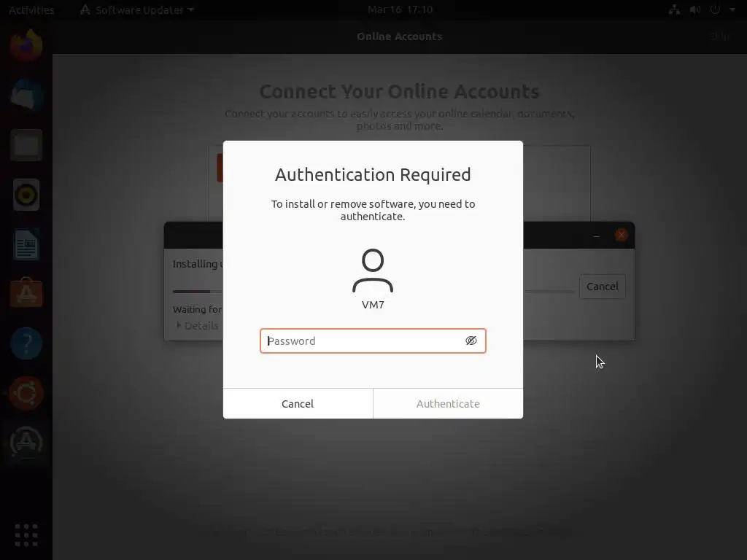Launch Thunderbird mail from the dock

26,96
